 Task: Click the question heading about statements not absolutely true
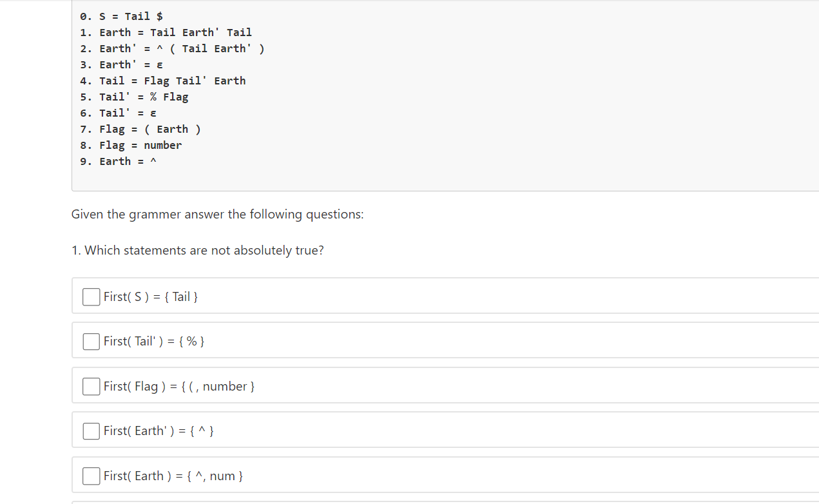pos(198,250)
